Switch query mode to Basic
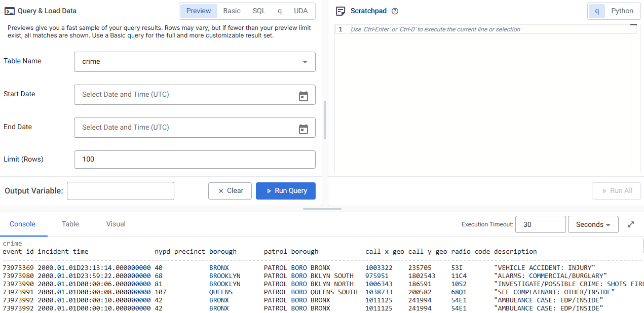 [x=232, y=11]
